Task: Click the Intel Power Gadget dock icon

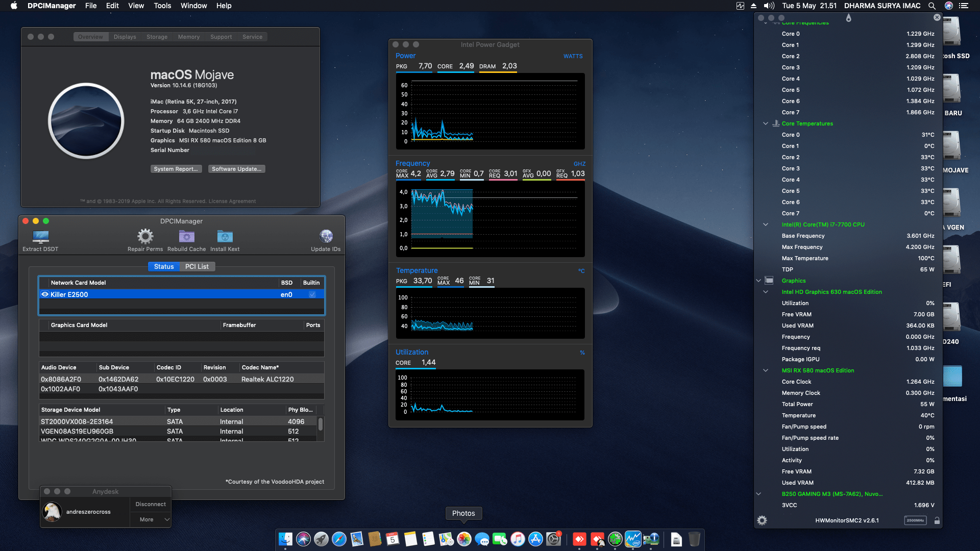Action: coord(633,539)
